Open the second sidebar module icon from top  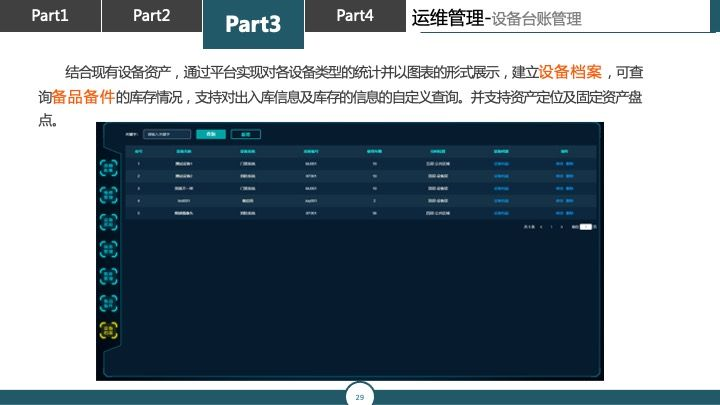pos(108,195)
